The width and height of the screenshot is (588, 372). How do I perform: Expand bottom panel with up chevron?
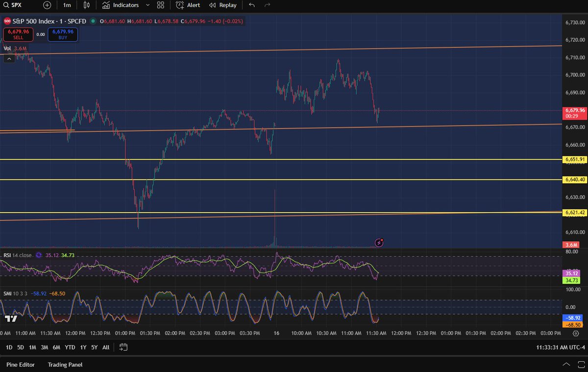click(x=566, y=365)
